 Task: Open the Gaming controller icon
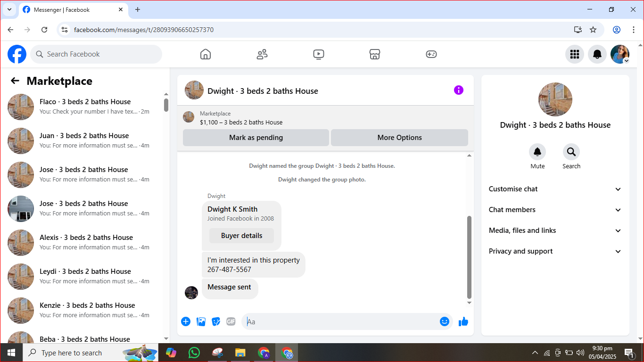click(x=431, y=54)
